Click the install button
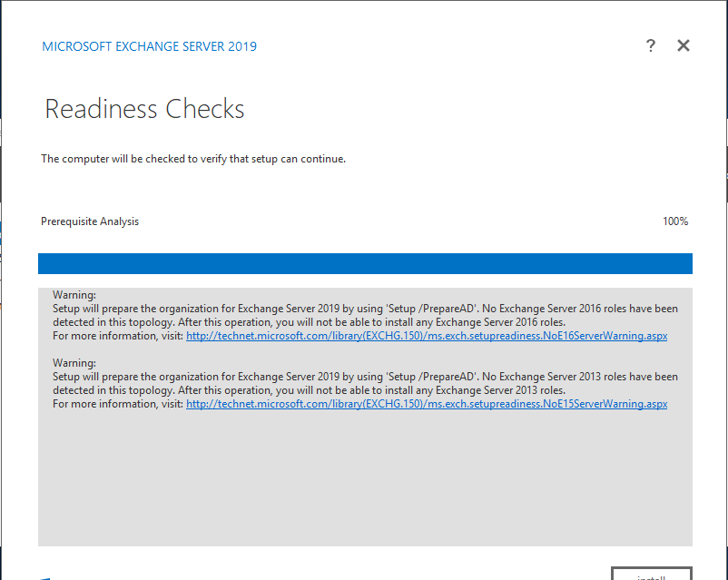The width and height of the screenshot is (728, 580). pos(652,574)
